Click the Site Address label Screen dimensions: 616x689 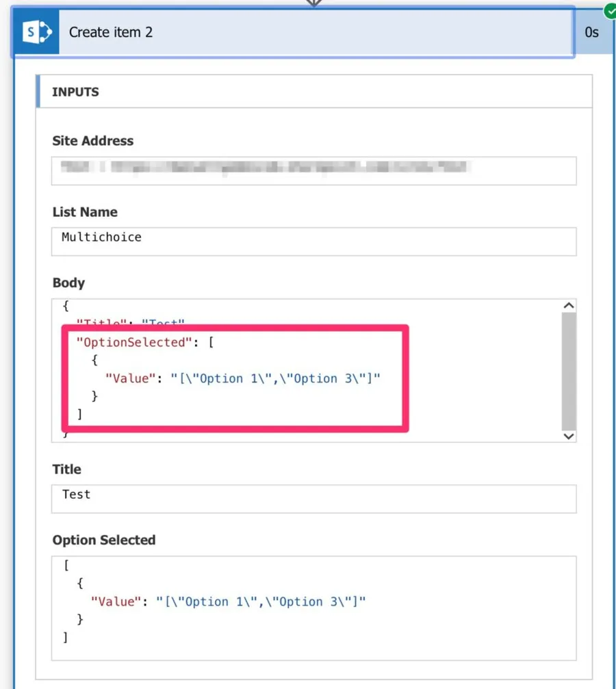click(93, 141)
